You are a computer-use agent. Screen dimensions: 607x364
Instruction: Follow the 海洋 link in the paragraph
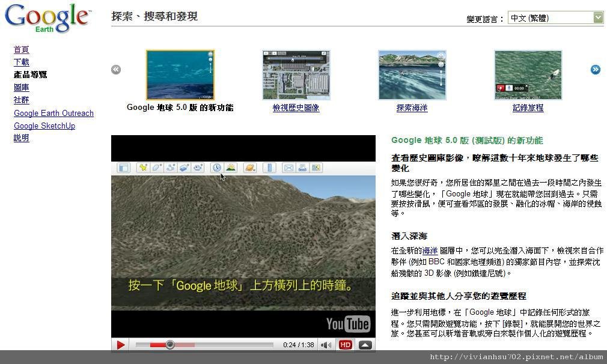coord(430,250)
